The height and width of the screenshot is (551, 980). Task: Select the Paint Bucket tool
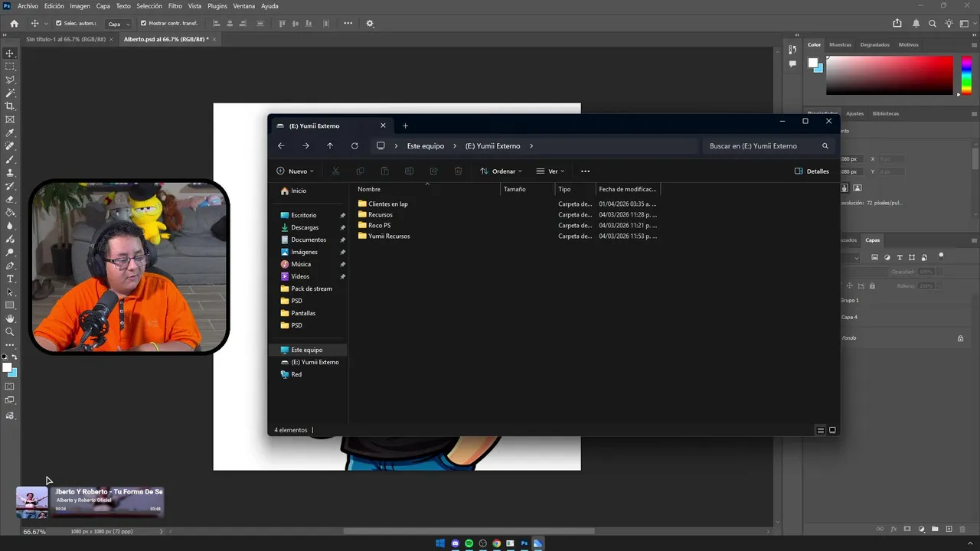point(10,212)
